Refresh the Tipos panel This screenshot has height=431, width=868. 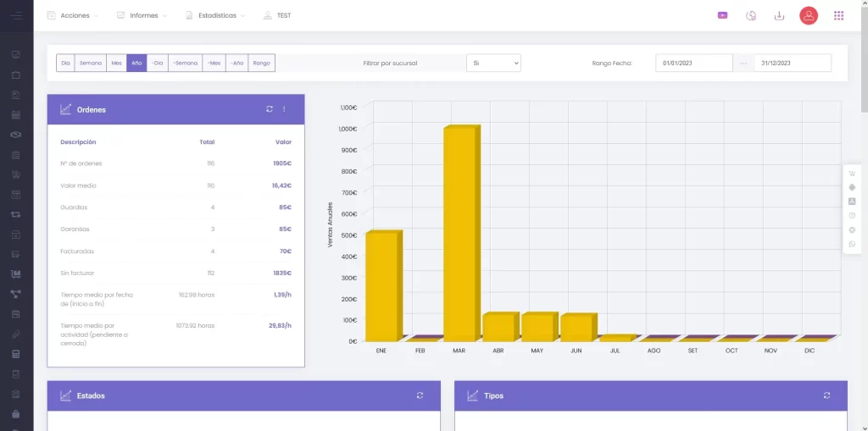[x=826, y=395]
